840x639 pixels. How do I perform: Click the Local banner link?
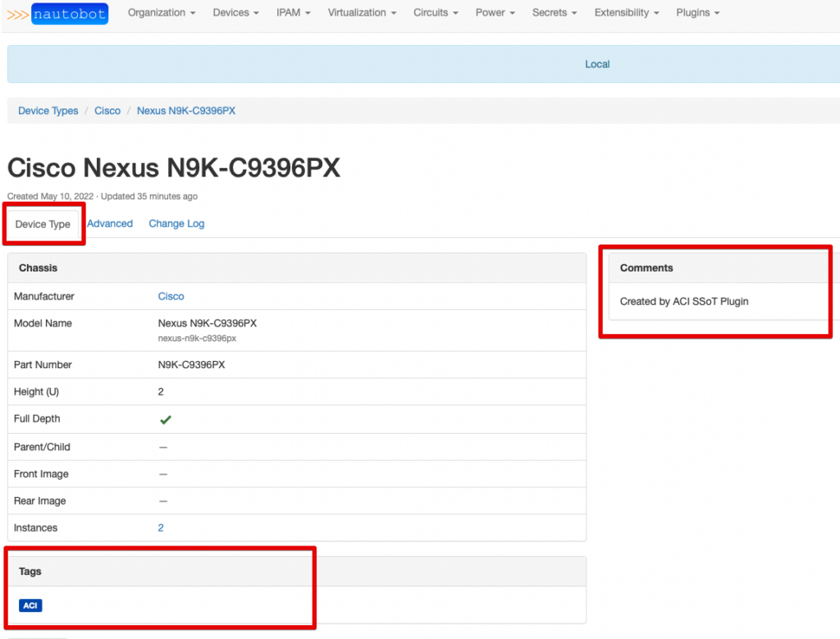click(x=597, y=64)
